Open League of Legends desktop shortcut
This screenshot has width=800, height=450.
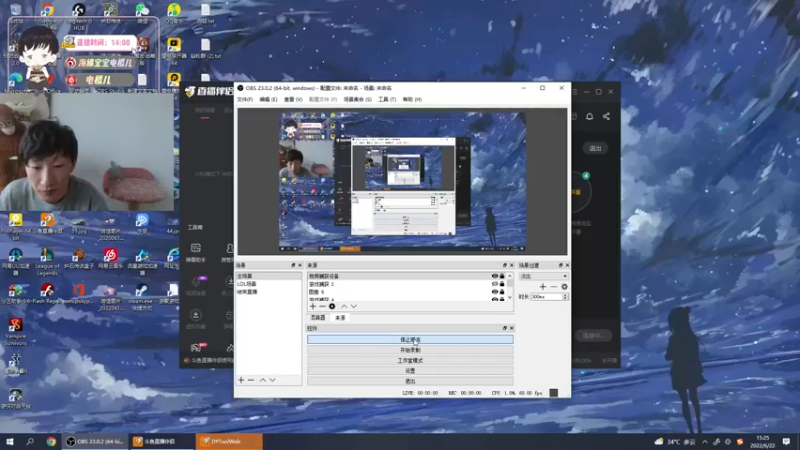point(47,261)
